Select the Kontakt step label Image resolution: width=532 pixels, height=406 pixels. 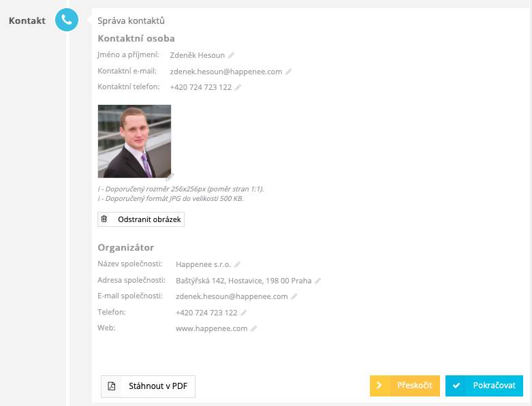coord(27,20)
